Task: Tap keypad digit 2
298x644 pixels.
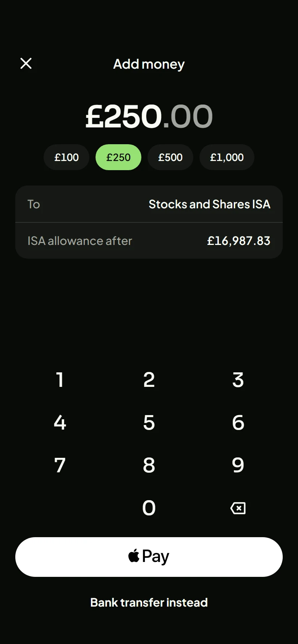Action: (x=149, y=380)
